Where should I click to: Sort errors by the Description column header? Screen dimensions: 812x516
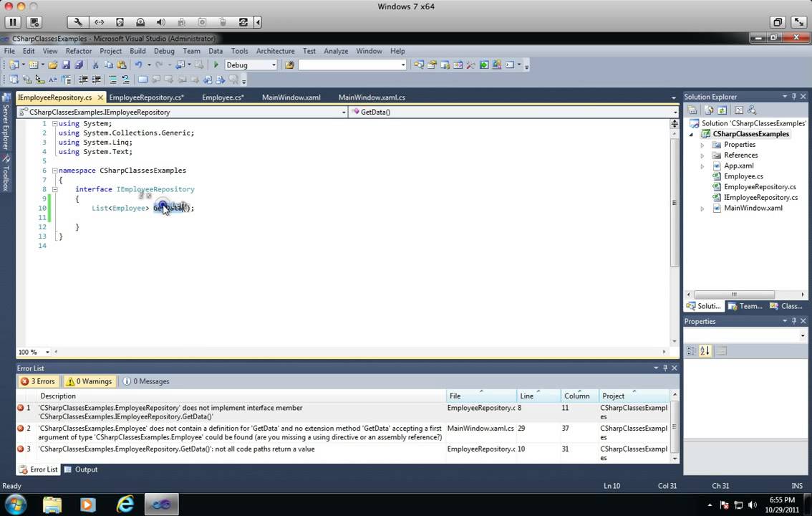tap(241, 396)
